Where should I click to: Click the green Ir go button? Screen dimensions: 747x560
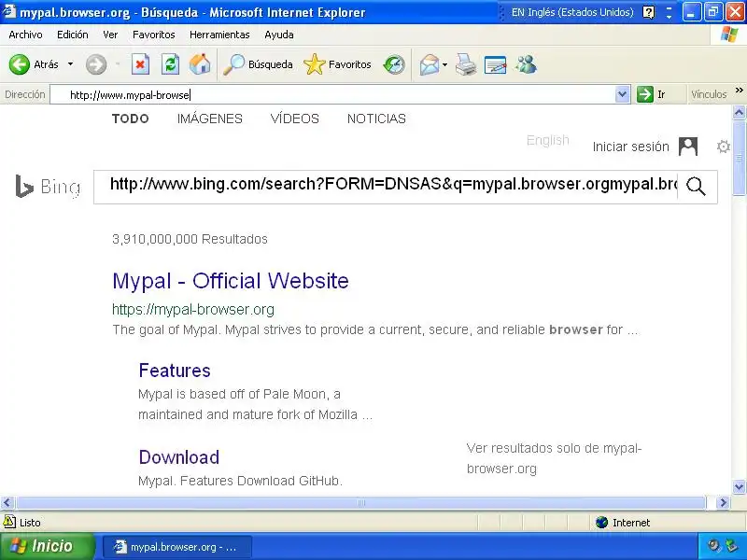[651, 94]
